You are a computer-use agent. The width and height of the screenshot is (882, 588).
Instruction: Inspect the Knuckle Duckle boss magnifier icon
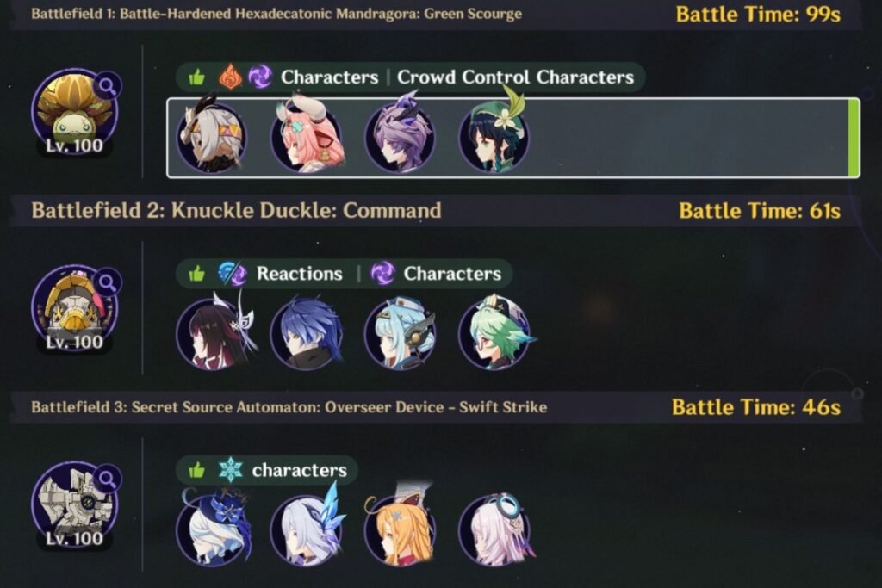coord(107,282)
